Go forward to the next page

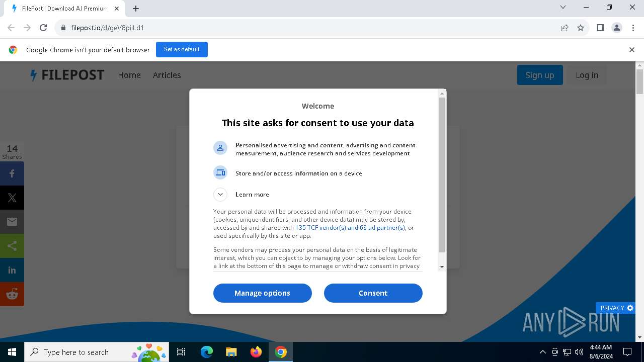pyautogui.click(x=27, y=28)
